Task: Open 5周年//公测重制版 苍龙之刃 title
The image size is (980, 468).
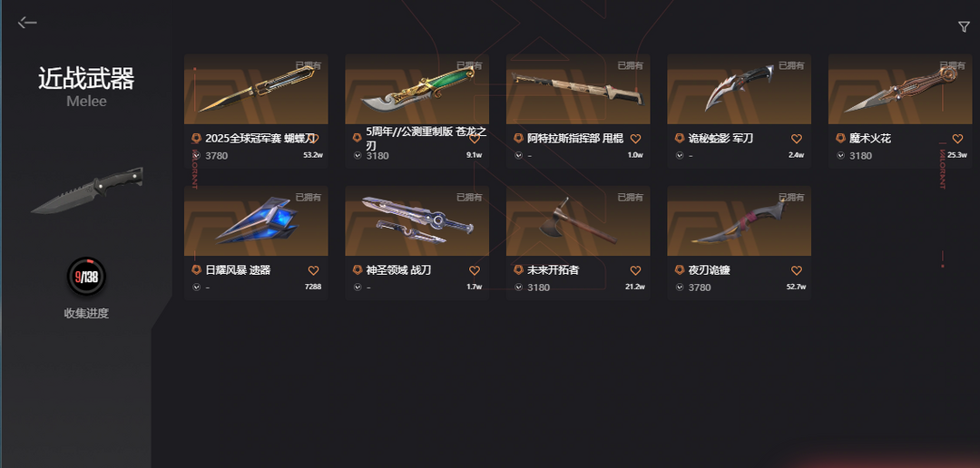Action: (426, 138)
